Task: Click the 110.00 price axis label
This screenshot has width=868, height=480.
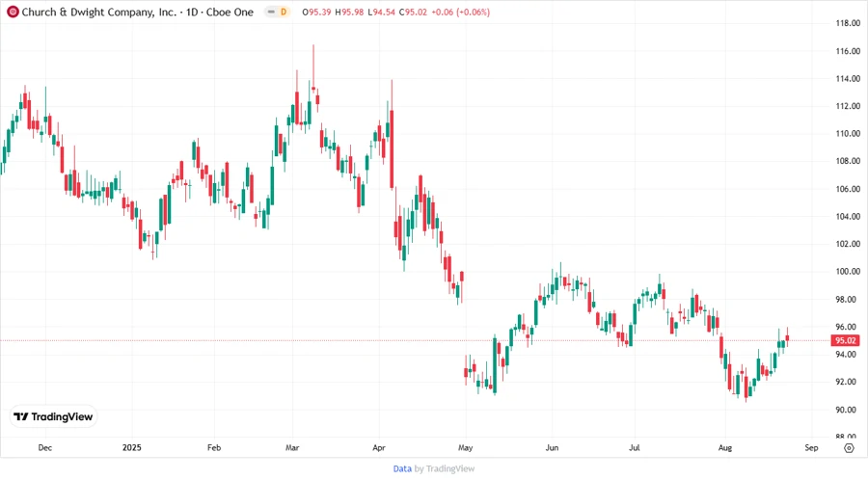Action: tap(848, 134)
